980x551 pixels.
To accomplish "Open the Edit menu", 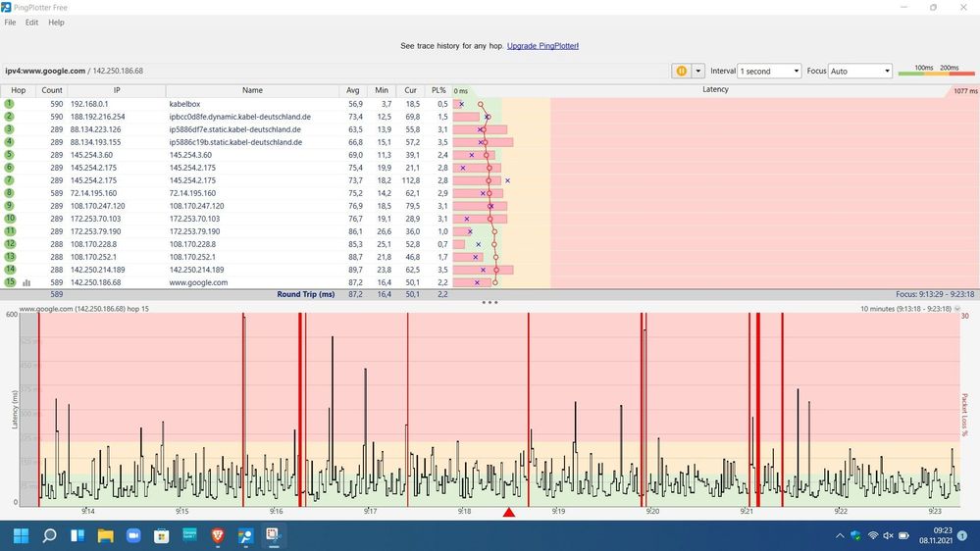I will pos(32,23).
